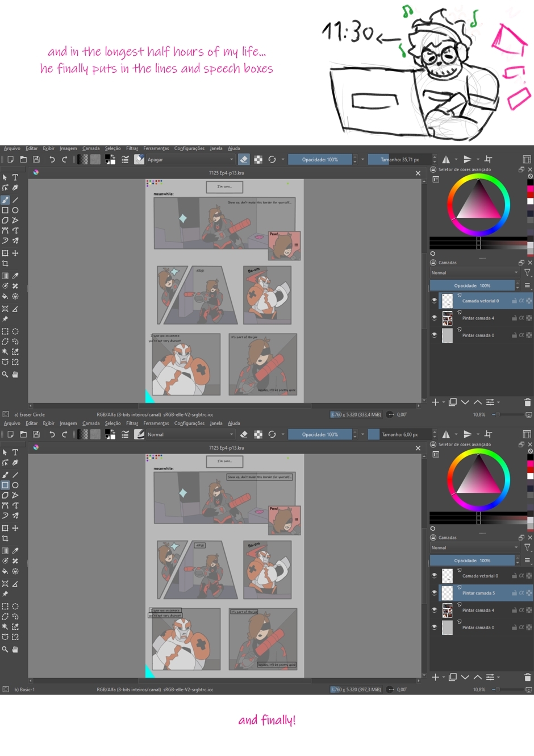Open the Camada menu in the lower window
Image resolution: width=534 pixels, height=756 pixels.
coord(90,423)
